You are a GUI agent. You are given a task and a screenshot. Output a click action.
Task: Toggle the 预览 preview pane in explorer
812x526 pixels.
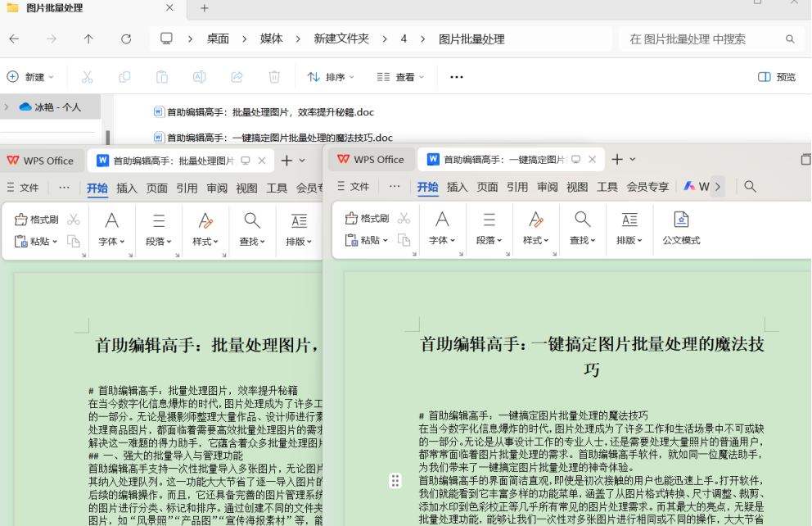pyautogui.click(x=777, y=77)
